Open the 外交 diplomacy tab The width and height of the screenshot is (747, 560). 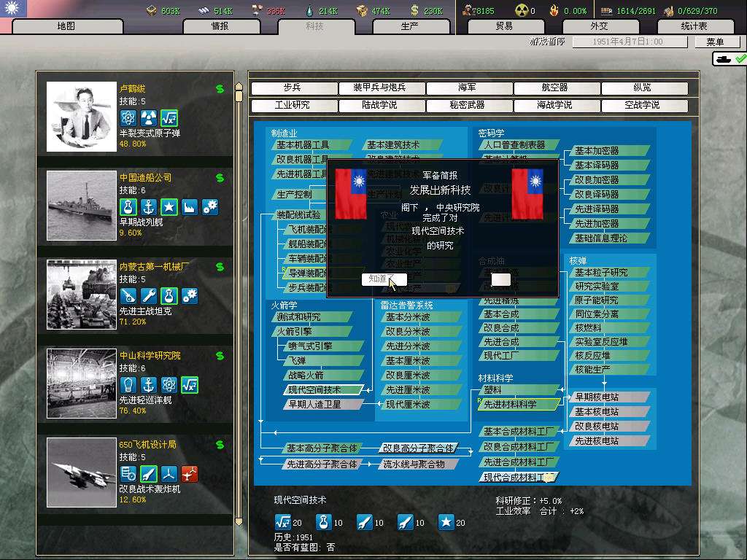pyautogui.click(x=600, y=26)
